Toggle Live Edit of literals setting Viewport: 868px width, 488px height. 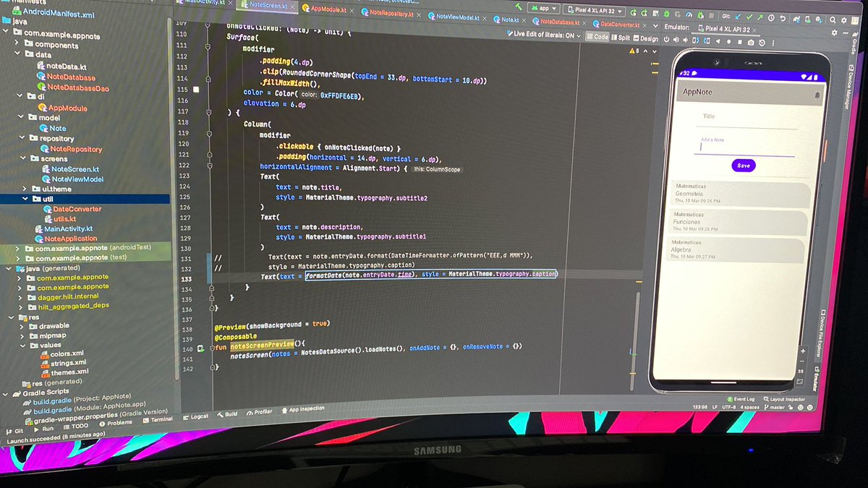coord(545,35)
